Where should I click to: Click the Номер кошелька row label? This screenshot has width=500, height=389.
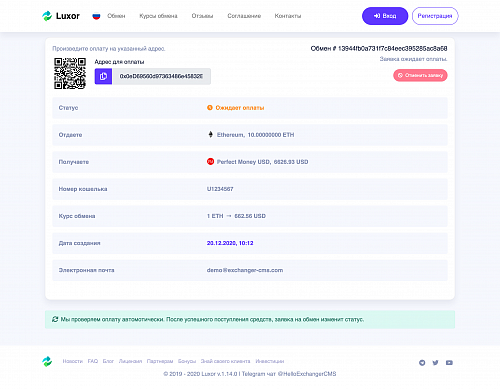pyautogui.click(x=83, y=189)
